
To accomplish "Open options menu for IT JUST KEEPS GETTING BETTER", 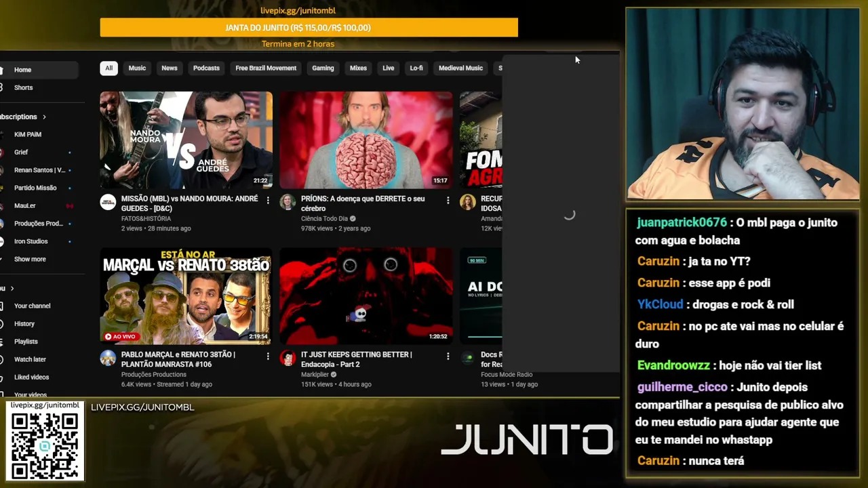I will [448, 357].
